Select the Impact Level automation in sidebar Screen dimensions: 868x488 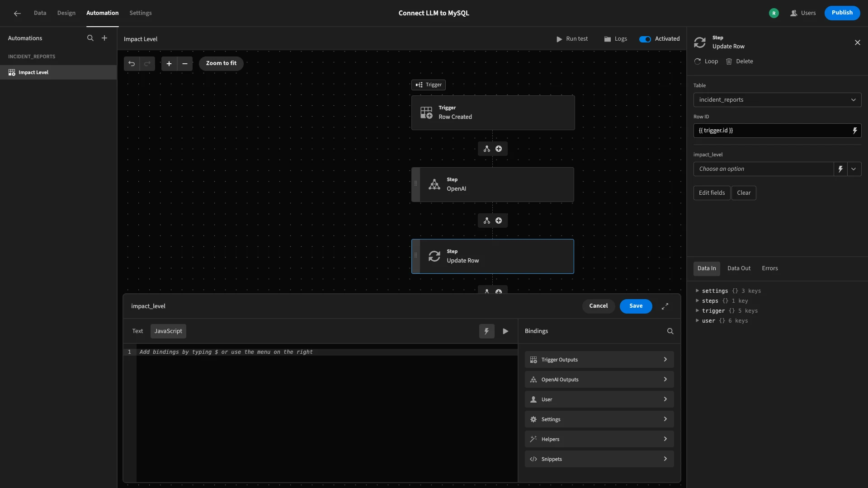click(x=58, y=72)
